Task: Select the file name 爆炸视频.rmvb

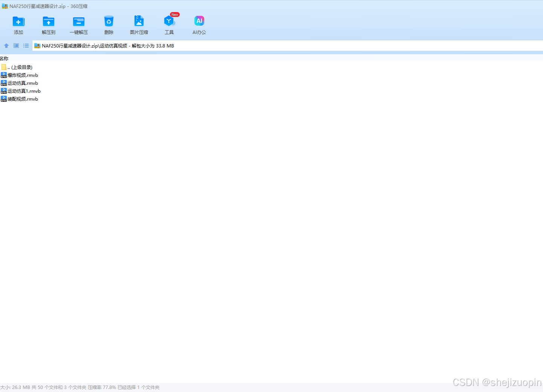Action: click(x=23, y=75)
